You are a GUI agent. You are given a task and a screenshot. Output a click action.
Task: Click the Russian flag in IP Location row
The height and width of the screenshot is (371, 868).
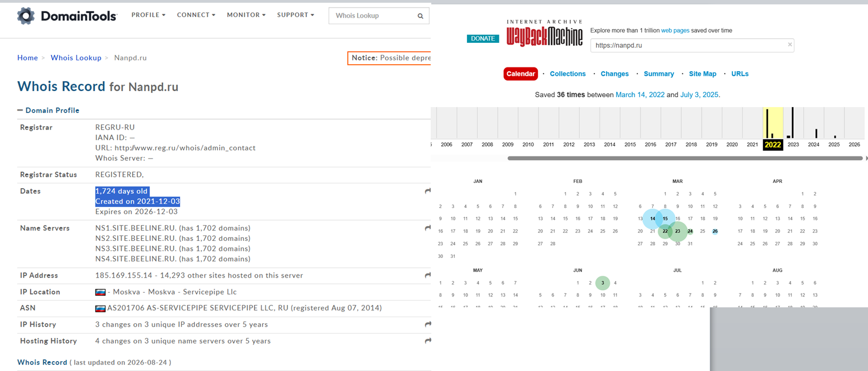(x=100, y=292)
